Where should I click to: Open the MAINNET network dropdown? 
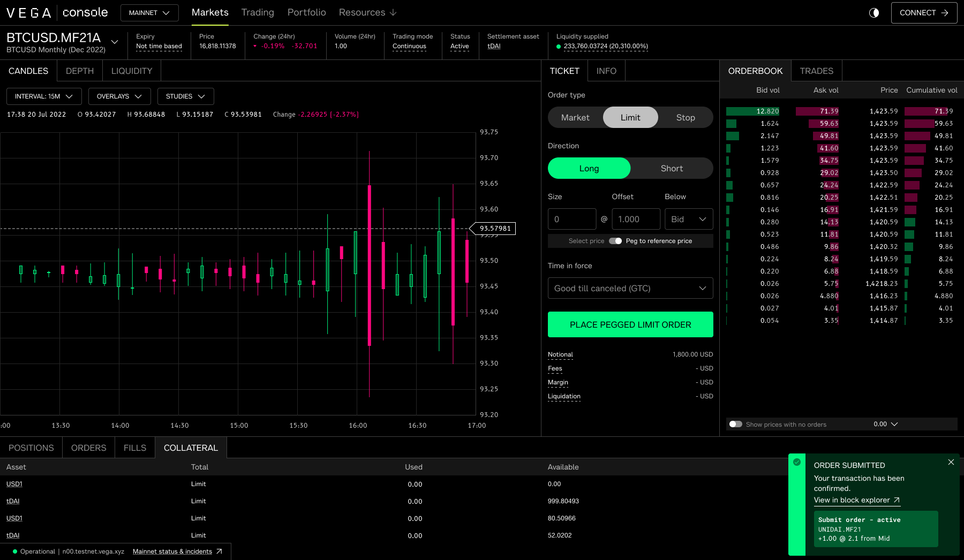[149, 13]
